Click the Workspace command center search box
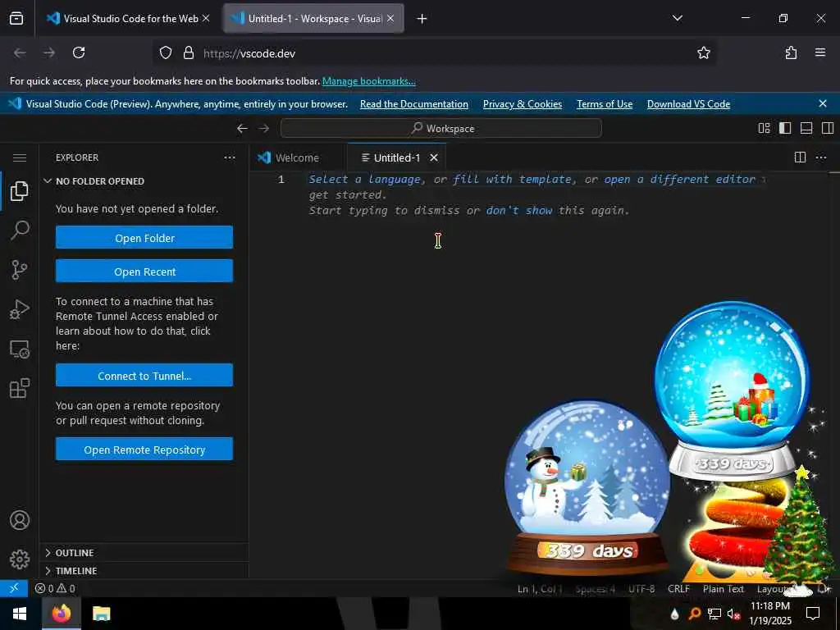The height and width of the screenshot is (630, 840). pos(441,128)
